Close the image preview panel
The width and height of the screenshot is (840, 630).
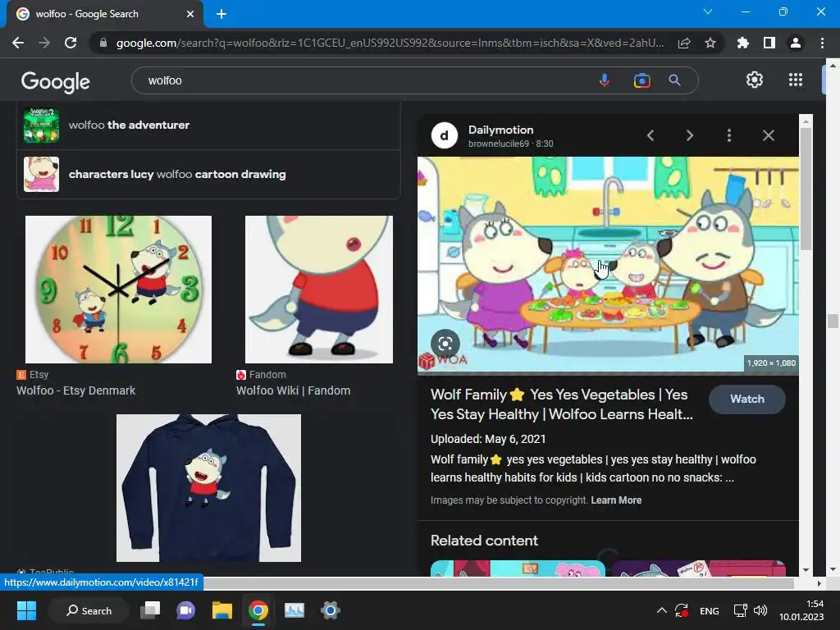pyautogui.click(x=768, y=135)
